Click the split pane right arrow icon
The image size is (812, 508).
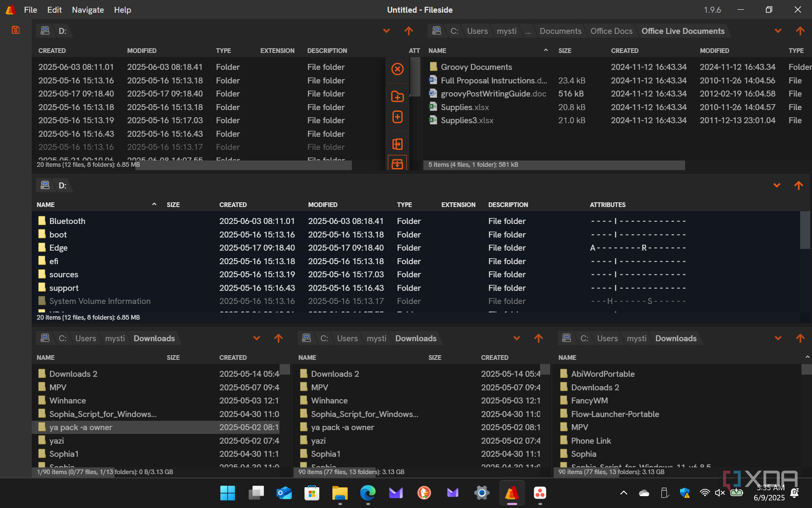tap(397, 144)
